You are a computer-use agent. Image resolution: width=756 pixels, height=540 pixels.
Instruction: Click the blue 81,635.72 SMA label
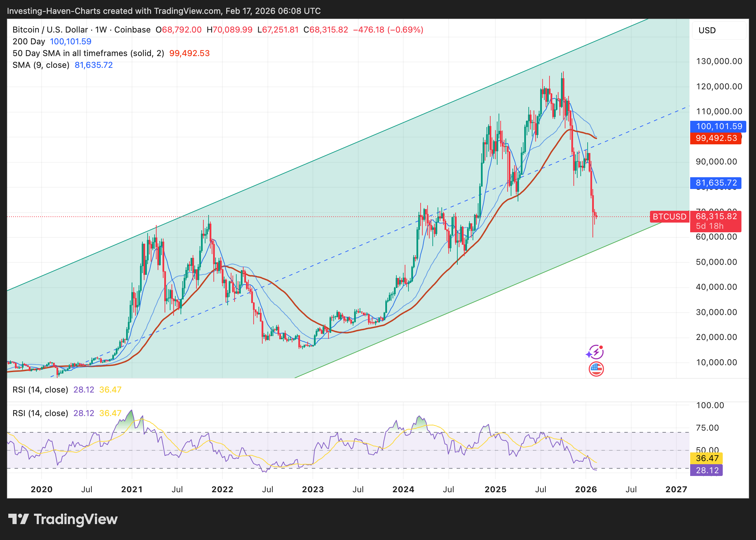click(716, 183)
